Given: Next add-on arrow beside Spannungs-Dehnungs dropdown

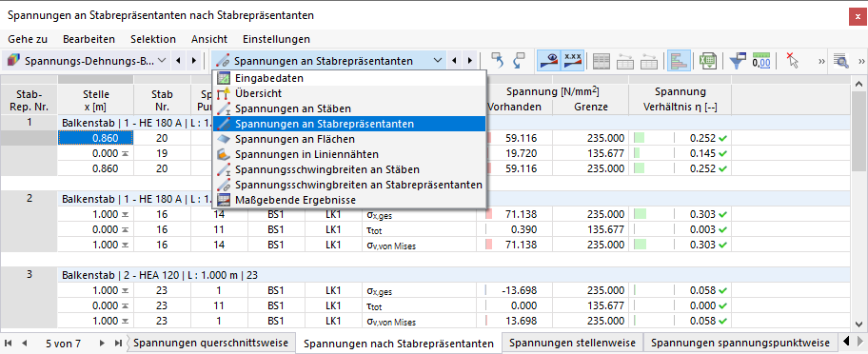Looking at the screenshot, I should 193,61.
